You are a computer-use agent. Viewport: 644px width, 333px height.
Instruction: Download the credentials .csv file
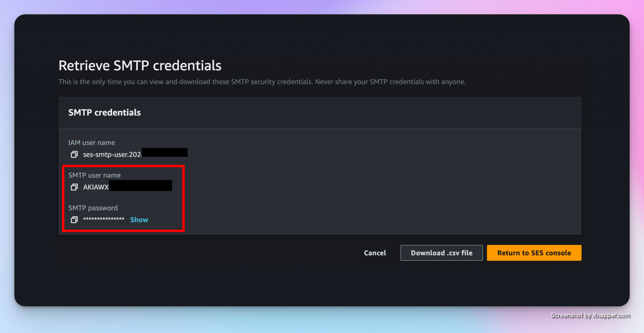[441, 253]
